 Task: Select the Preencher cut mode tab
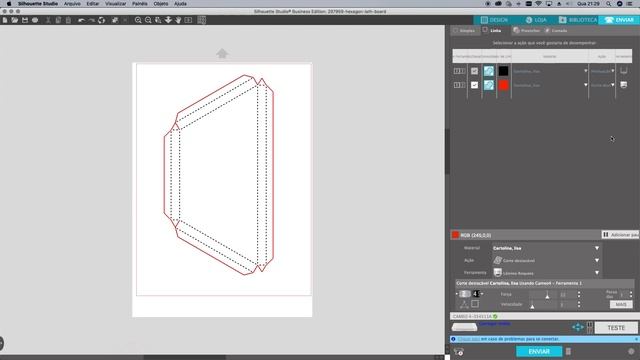[x=527, y=31]
